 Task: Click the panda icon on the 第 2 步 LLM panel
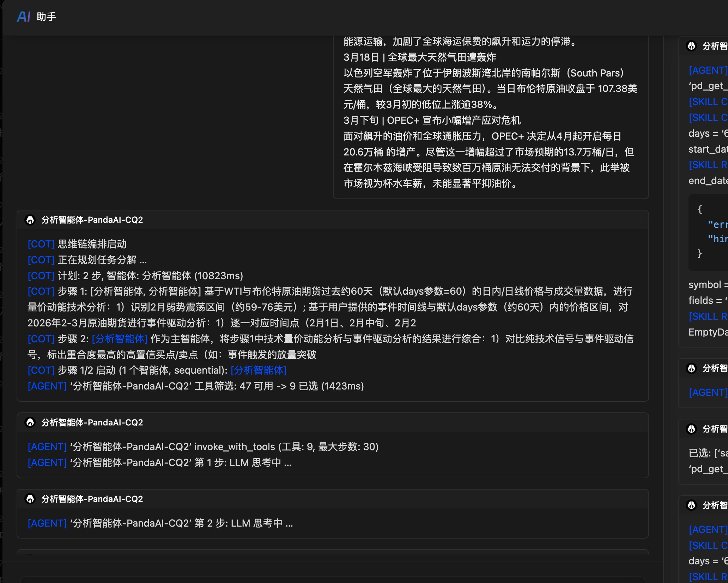coord(31,499)
